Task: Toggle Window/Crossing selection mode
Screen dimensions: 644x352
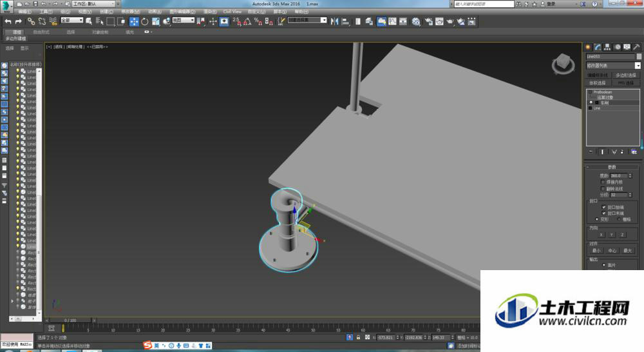Action: 121,21
